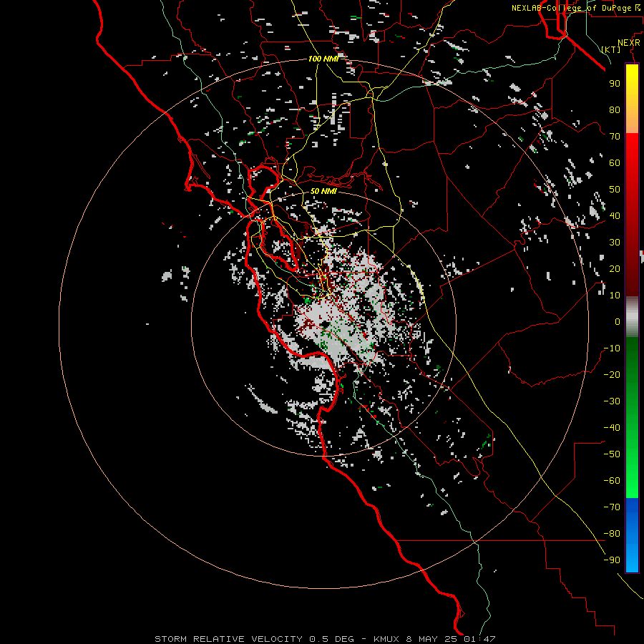This screenshot has width=644, height=644.
Task: Select the positive 60 value on the velocity scale
Action: (x=615, y=163)
